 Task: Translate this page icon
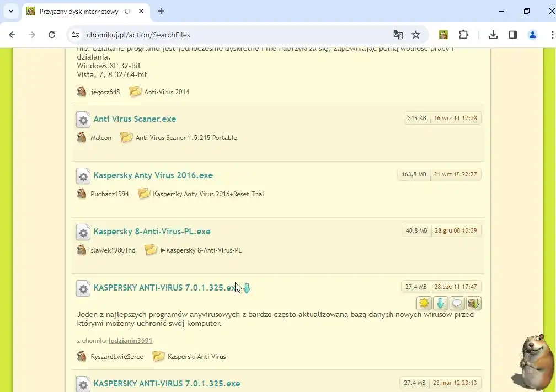(x=398, y=35)
